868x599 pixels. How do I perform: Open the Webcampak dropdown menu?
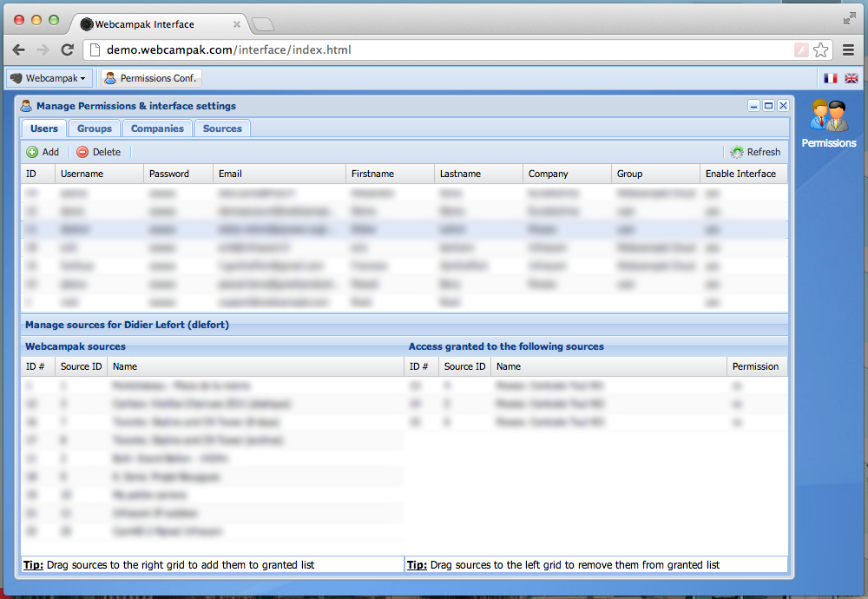tap(48, 78)
